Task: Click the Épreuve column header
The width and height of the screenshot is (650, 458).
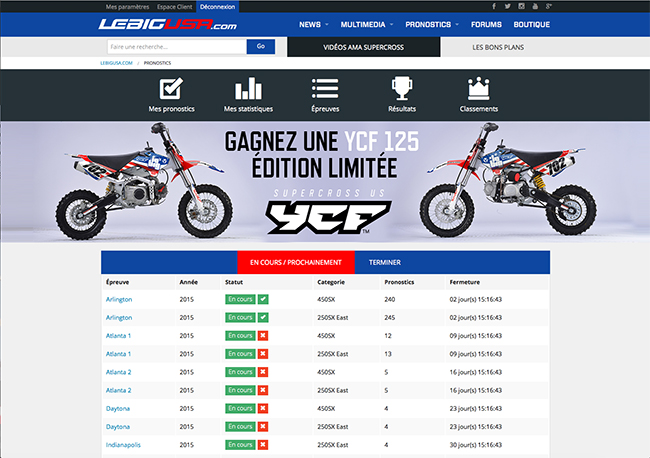Action: tap(117, 282)
